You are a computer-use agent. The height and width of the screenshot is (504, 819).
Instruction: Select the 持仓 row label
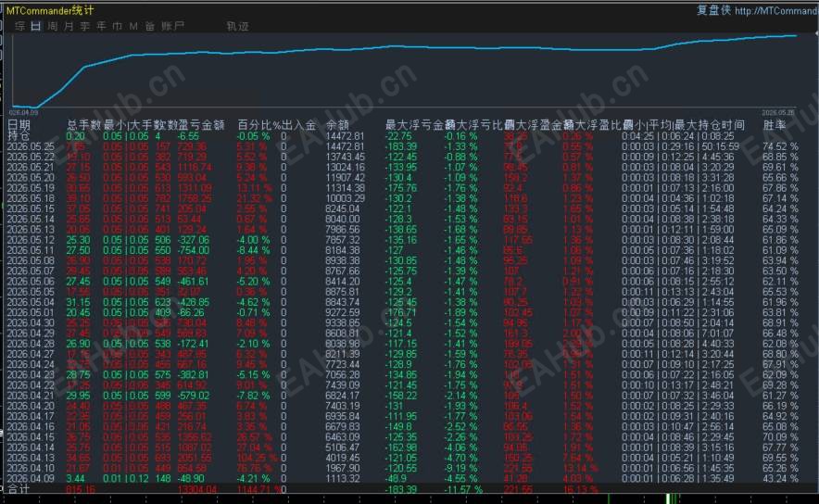coord(19,136)
